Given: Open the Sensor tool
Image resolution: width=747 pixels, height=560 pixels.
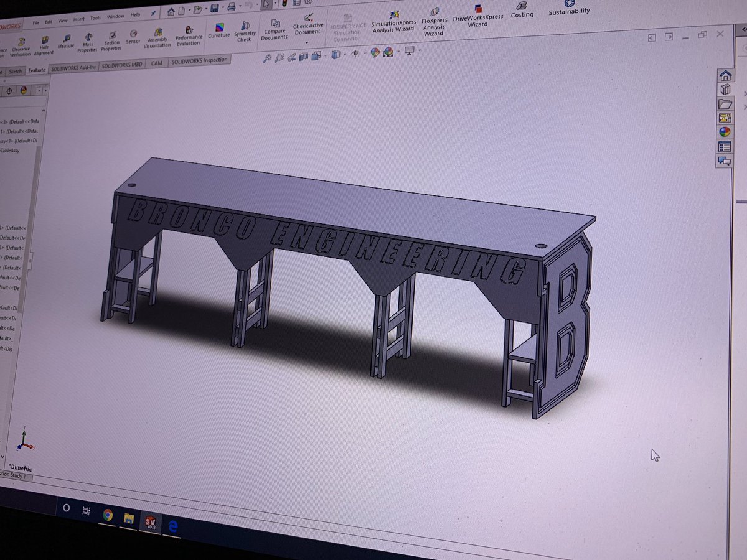Looking at the screenshot, I should point(133,37).
